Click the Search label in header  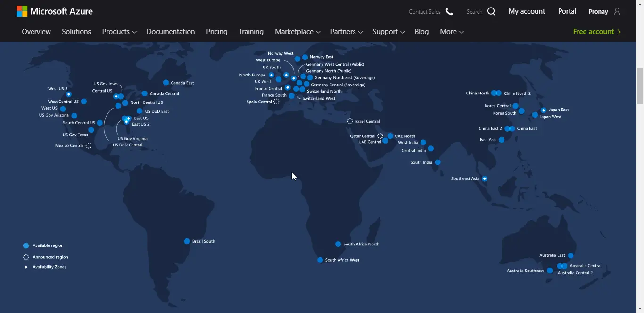[x=474, y=12]
